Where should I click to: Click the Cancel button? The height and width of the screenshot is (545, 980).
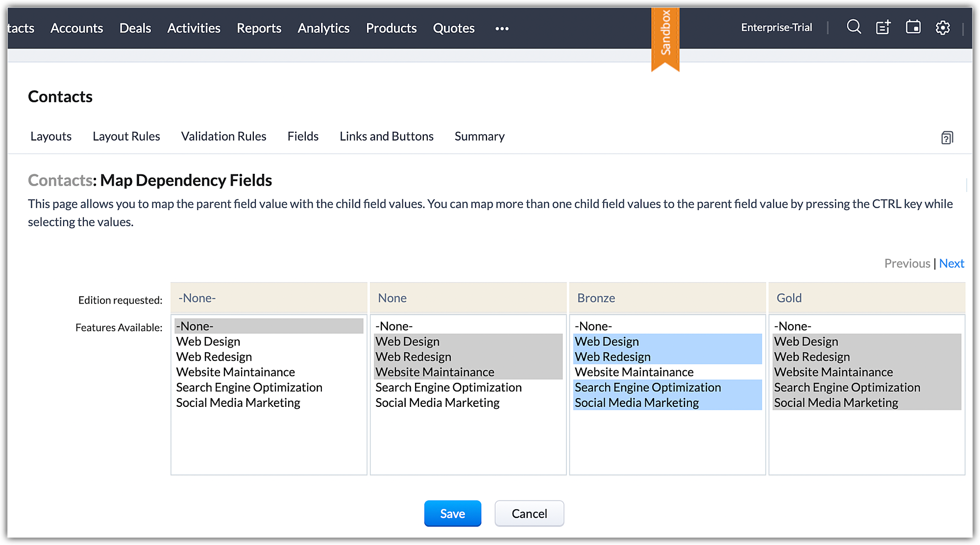pos(529,513)
